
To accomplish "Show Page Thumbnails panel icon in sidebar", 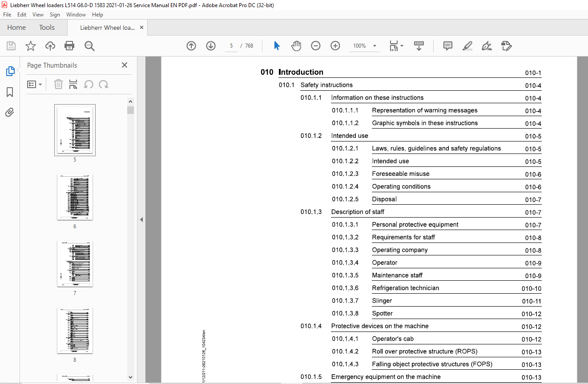I will [x=10, y=71].
